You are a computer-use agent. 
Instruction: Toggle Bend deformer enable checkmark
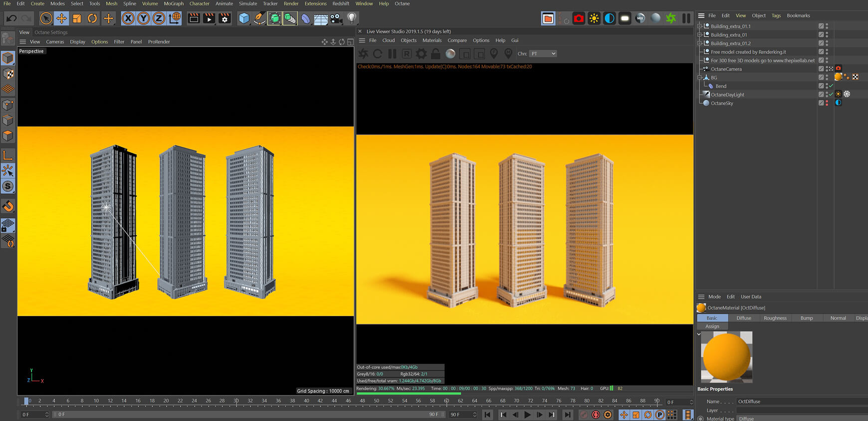(831, 86)
